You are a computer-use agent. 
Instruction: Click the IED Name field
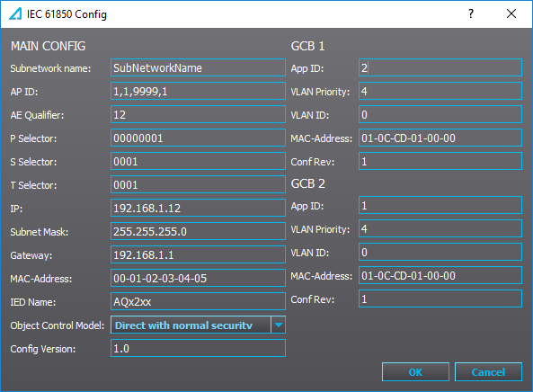(198, 301)
